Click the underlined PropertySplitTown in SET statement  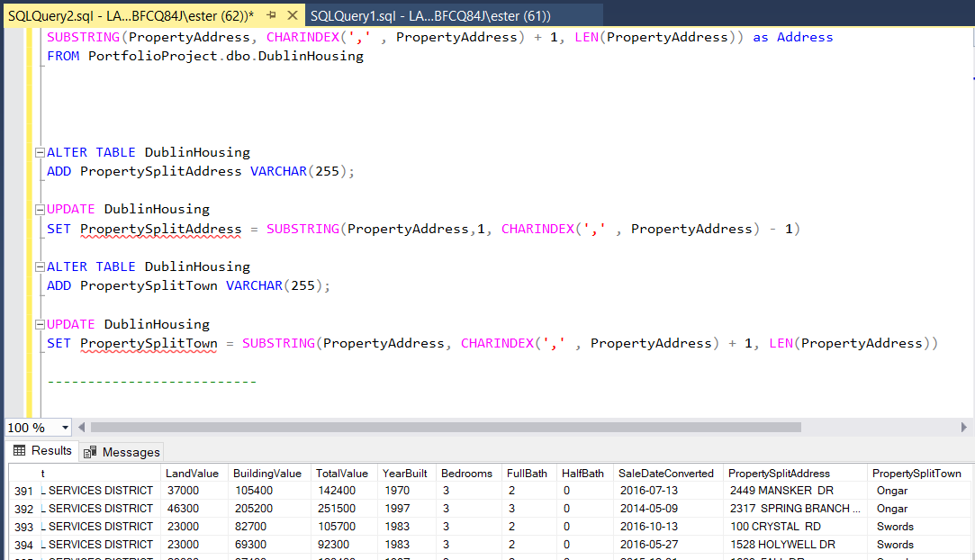click(149, 344)
